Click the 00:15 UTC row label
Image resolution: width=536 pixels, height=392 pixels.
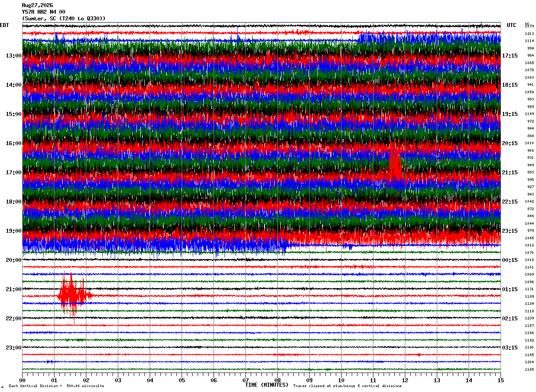tap(509, 260)
